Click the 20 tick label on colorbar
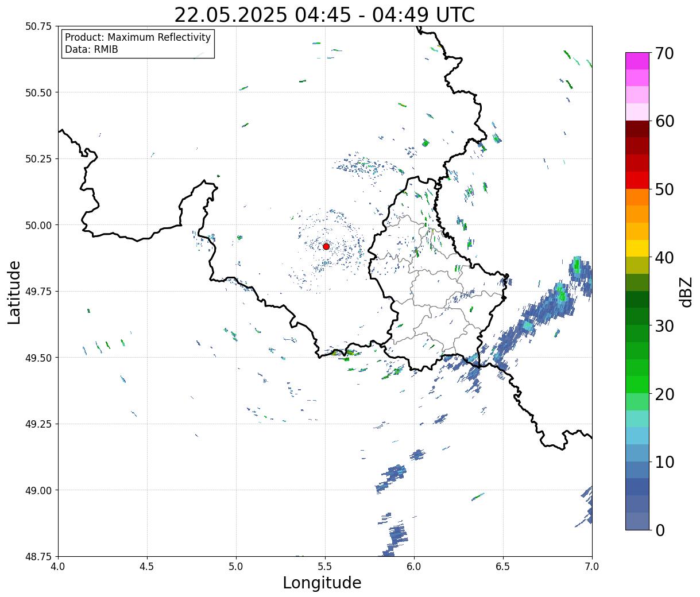 pos(664,394)
